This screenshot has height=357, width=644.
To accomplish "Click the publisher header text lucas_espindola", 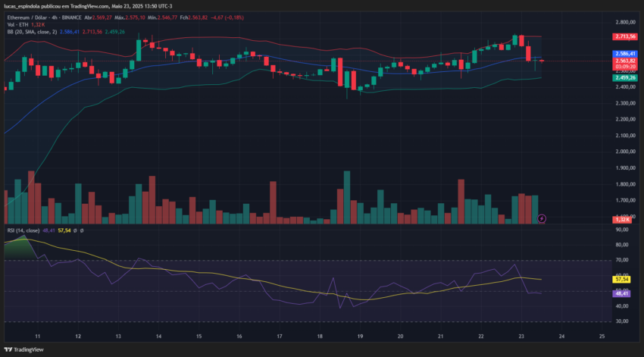I will coord(22,6).
